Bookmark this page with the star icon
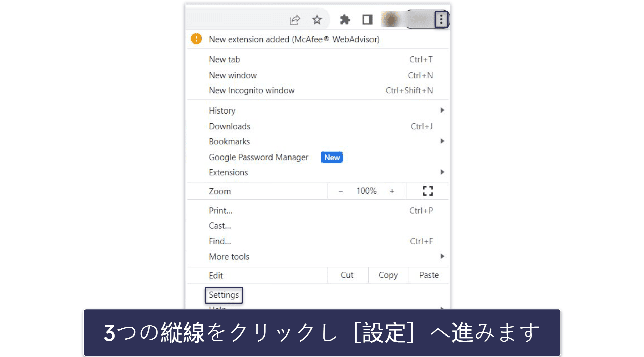The image size is (644, 357). point(317,20)
